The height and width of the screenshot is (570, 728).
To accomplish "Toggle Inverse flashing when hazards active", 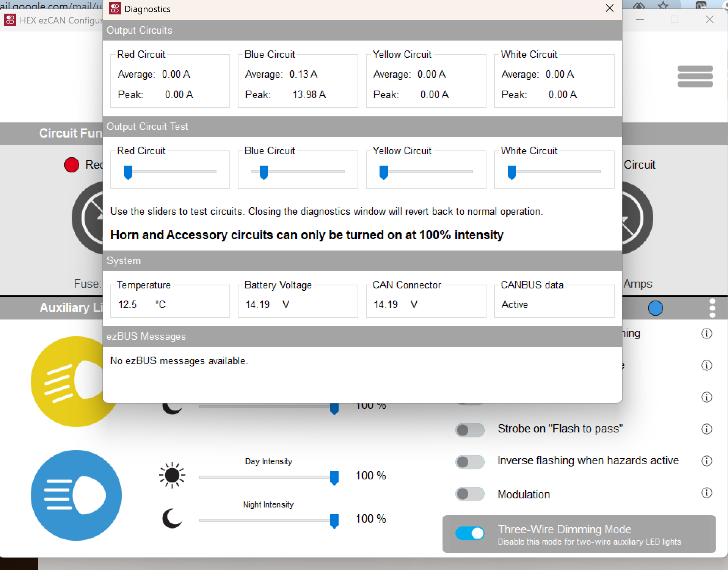I will click(470, 462).
